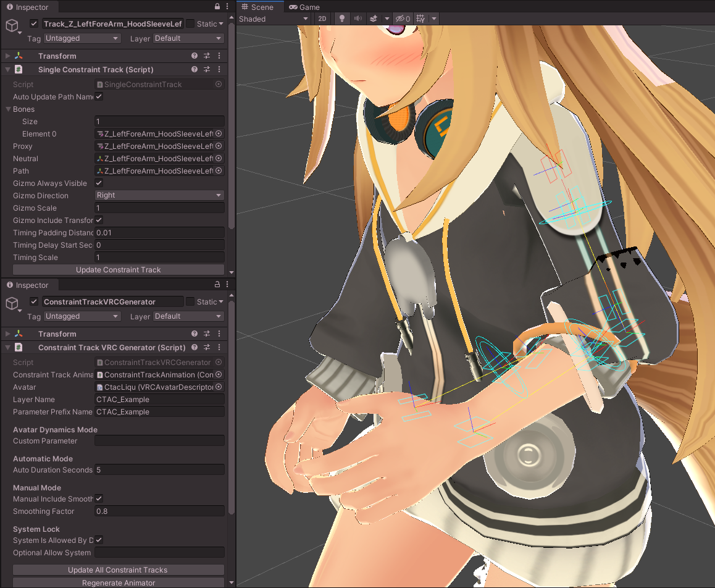Pick object for Neutral field
The width and height of the screenshot is (715, 588).
(x=219, y=158)
